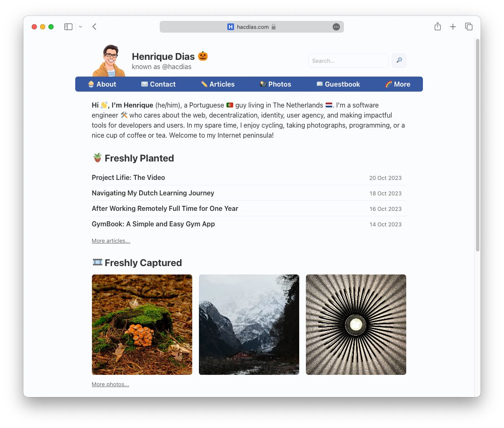The image size is (504, 428).
Task: Go to the Articles section
Action: (217, 84)
